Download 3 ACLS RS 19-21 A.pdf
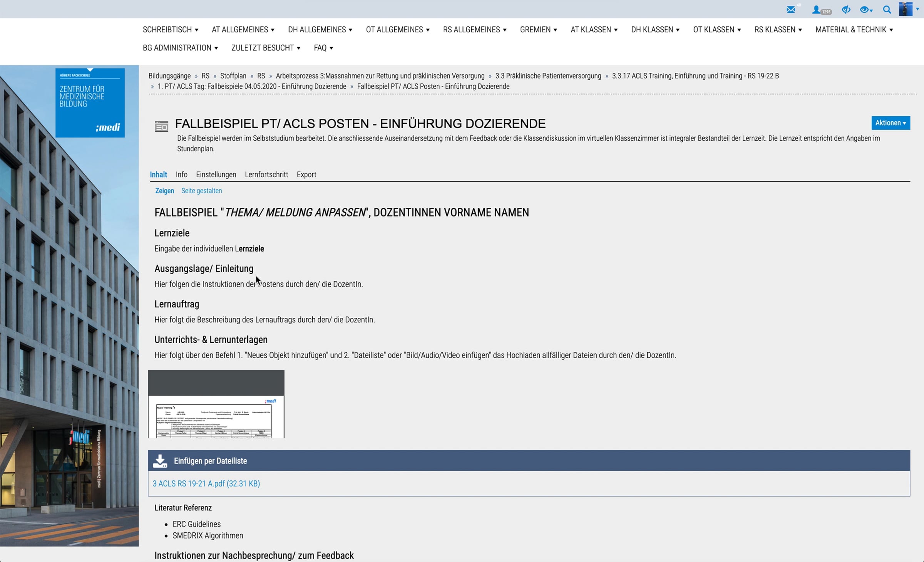 tap(206, 483)
